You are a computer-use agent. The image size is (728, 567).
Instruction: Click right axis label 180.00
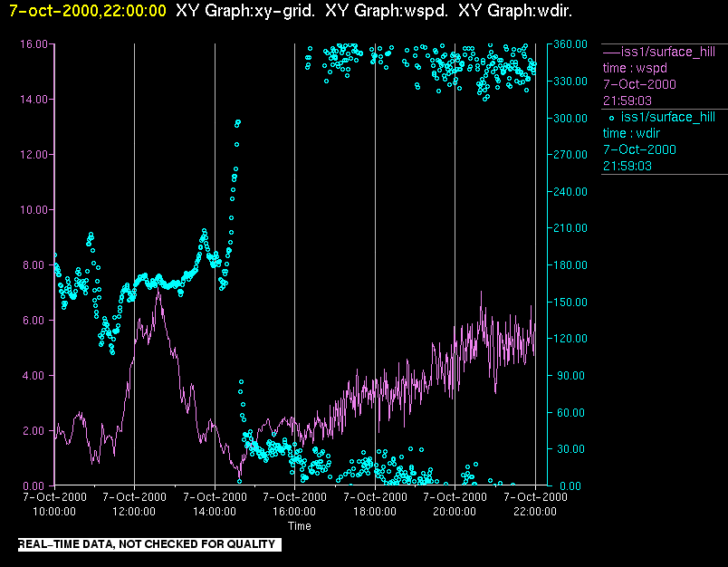(570, 265)
